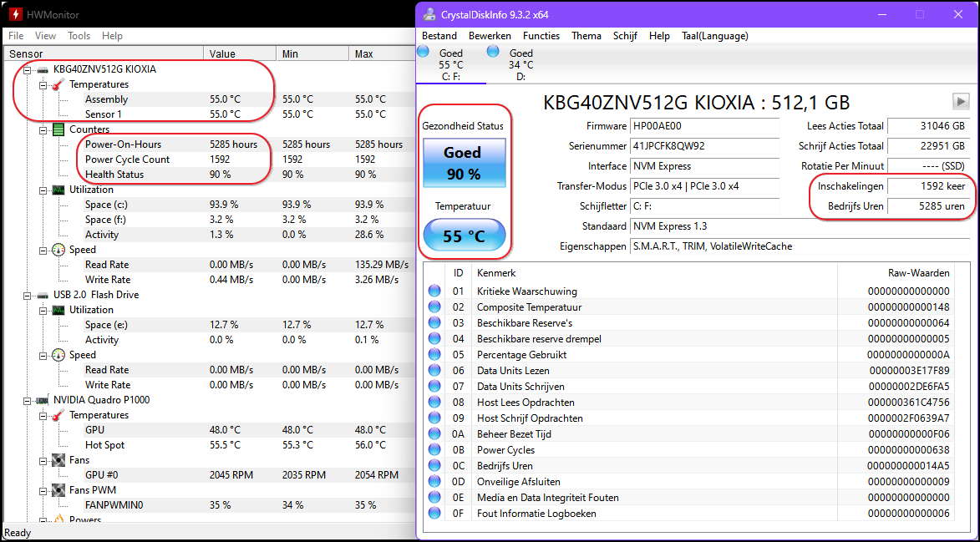Click status orb for attribute 0B Power Cycles
The width and height of the screenshot is (980, 542).
click(434, 449)
